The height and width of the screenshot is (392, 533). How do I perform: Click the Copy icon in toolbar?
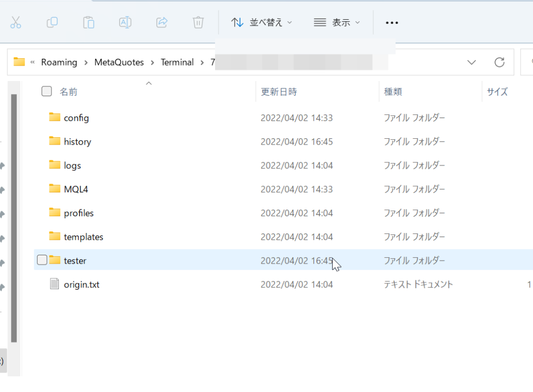click(x=52, y=22)
